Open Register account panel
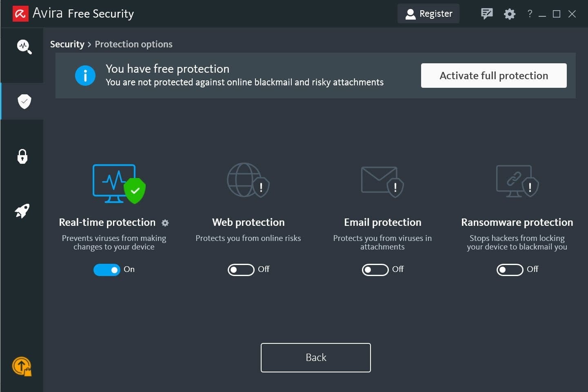 click(x=428, y=13)
